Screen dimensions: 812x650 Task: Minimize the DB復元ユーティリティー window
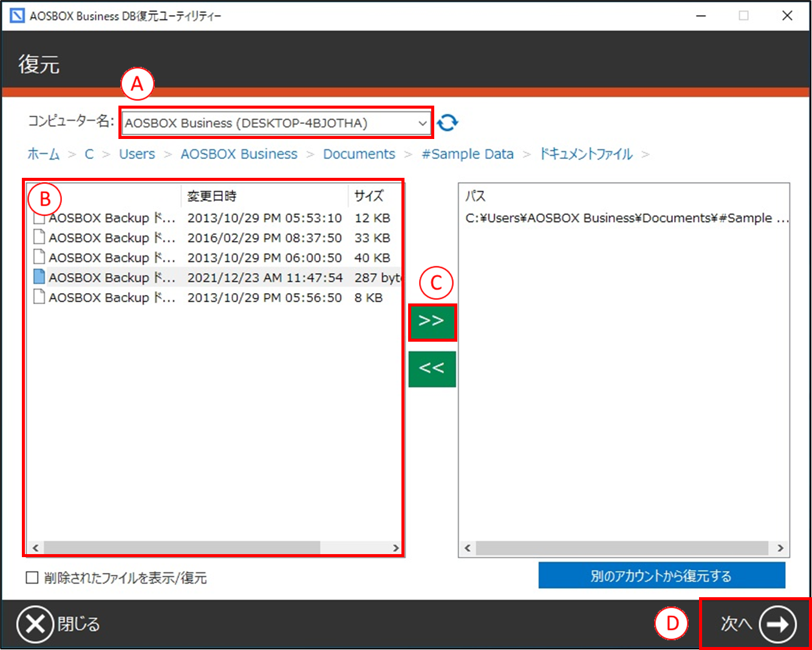pos(701,16)
